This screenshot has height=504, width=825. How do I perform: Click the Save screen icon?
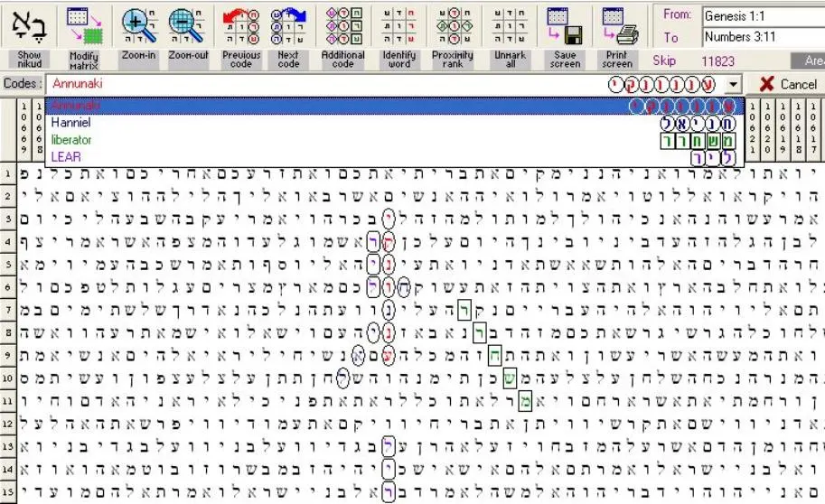[565, 26]
